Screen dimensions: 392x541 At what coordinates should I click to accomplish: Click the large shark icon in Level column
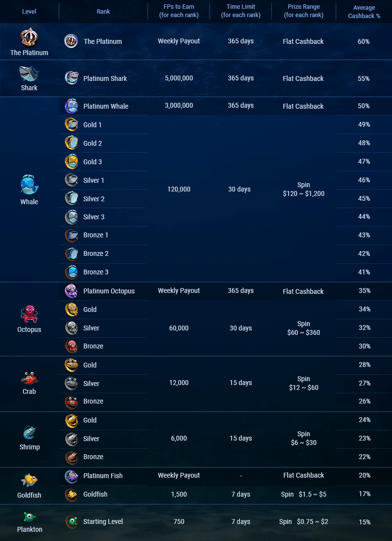point(29,74)
